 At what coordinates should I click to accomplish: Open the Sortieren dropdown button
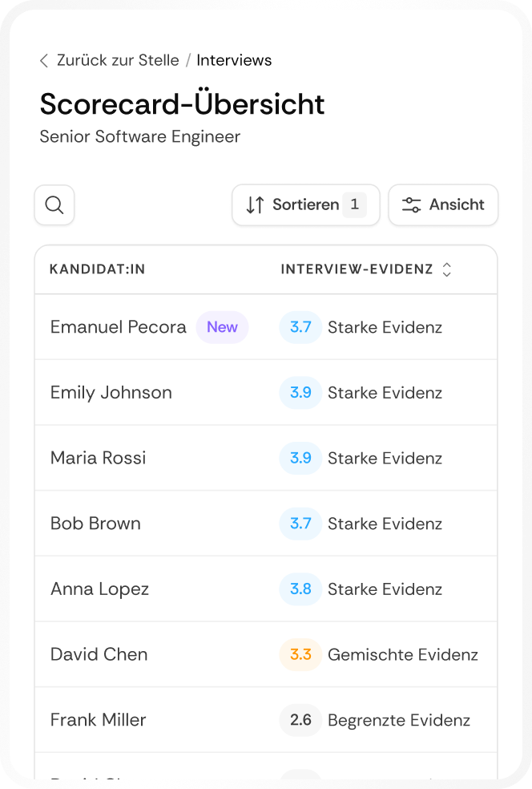click(306, 204)
